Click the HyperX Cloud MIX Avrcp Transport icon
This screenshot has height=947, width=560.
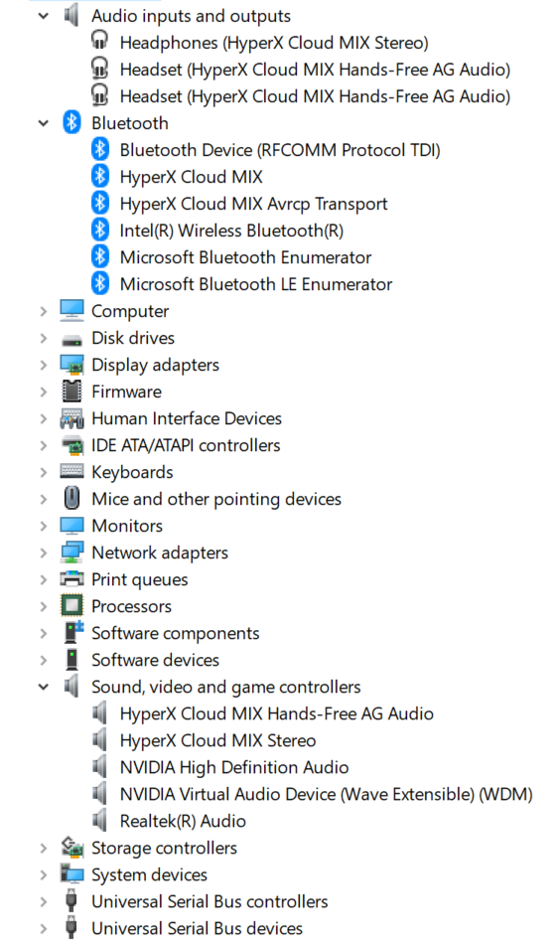[100, 203]
